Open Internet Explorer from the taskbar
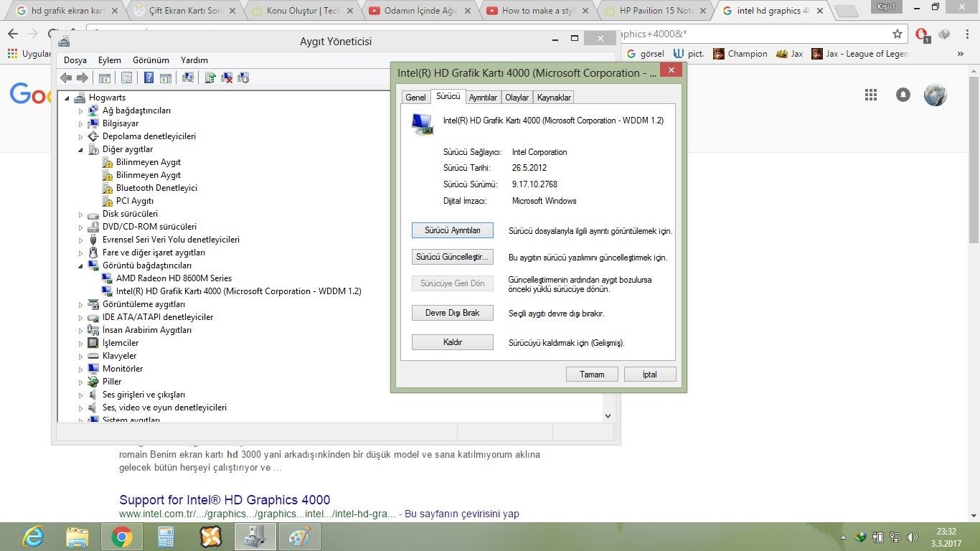This screenshot has width=980, height=551. tap(33, 537)
